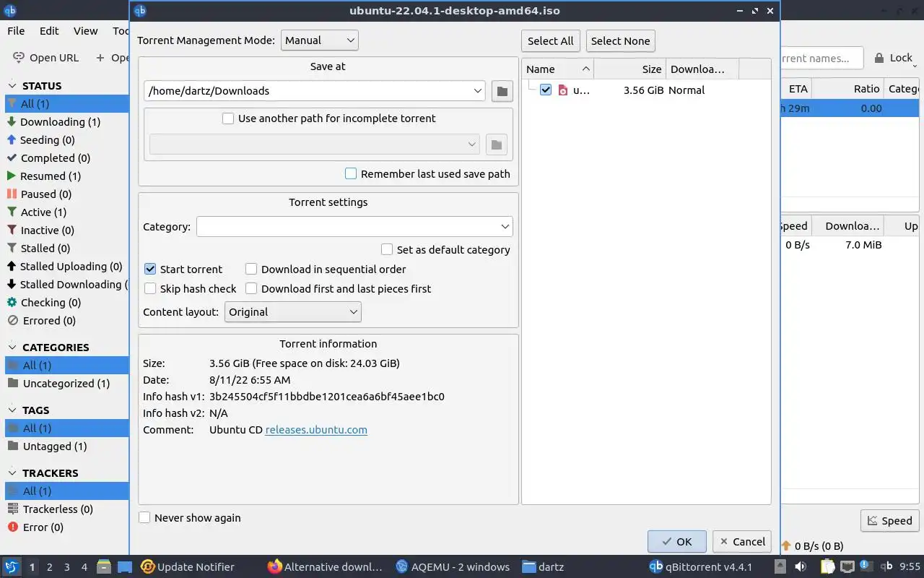Collapse the TRACKERS section

(13, 473)
